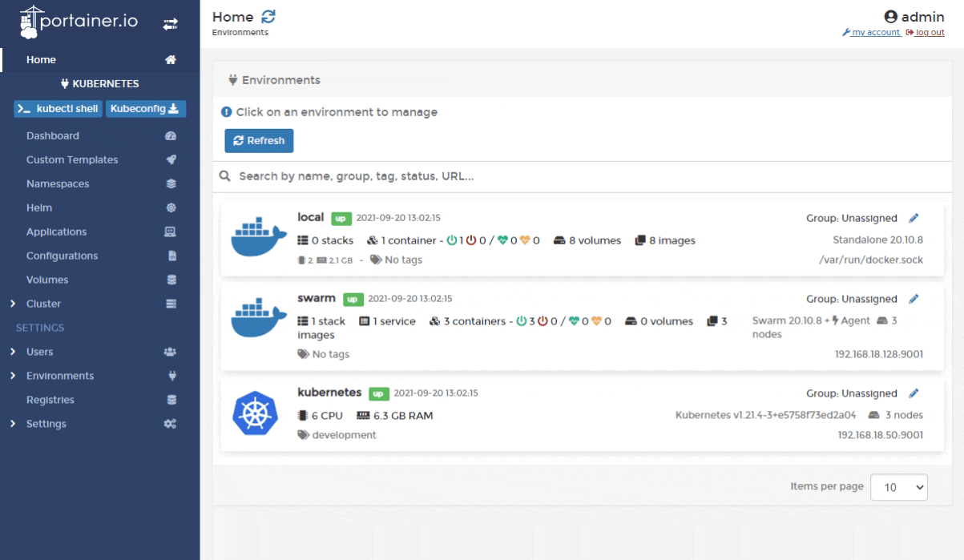
Task: Open the swarm environment name
Action: click(x=316, y=299)
